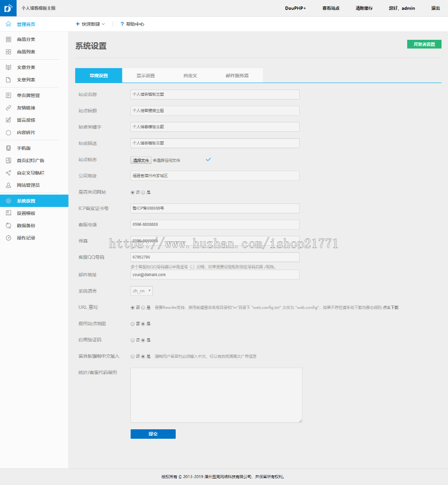
Task: Click the 手机版 phone icon
Action: (x=8, y=148)
